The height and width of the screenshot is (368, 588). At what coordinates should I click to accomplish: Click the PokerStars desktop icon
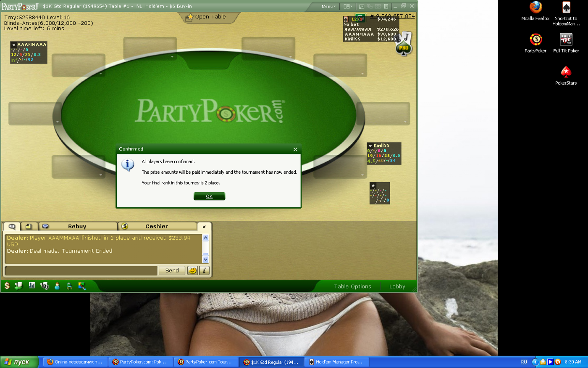coord(566,76)
